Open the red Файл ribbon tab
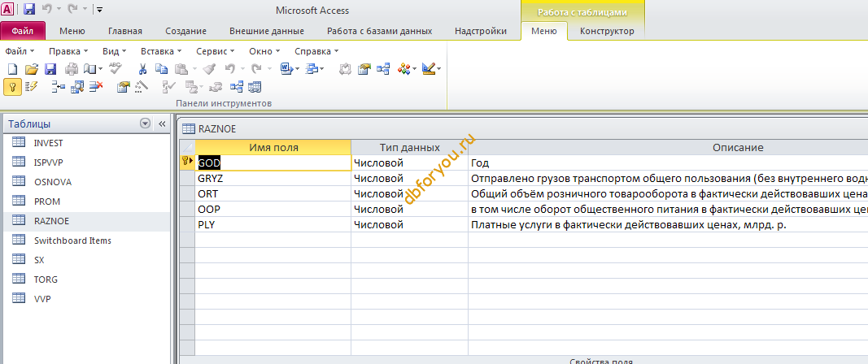This screenshot has width=868, height=364. [23, 31]
